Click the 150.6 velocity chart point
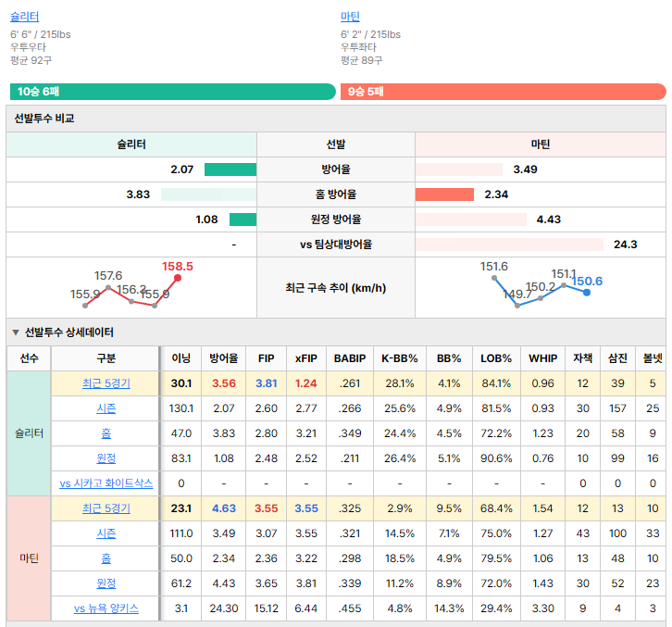Image resolution: width=672 pixels, height=627 pixels. point(587,293)
